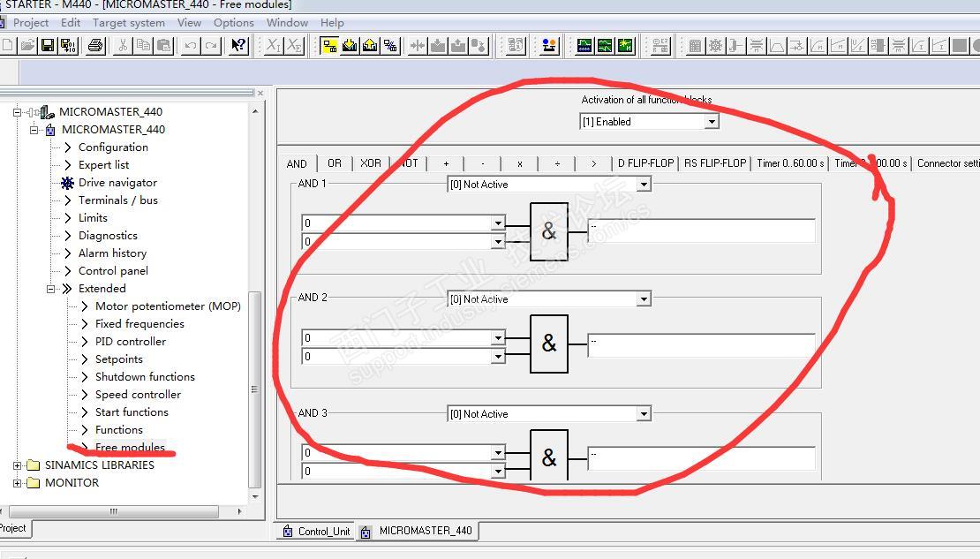Click the open project folder icon
Screen dimensions: 980x559
pos(26,46)
